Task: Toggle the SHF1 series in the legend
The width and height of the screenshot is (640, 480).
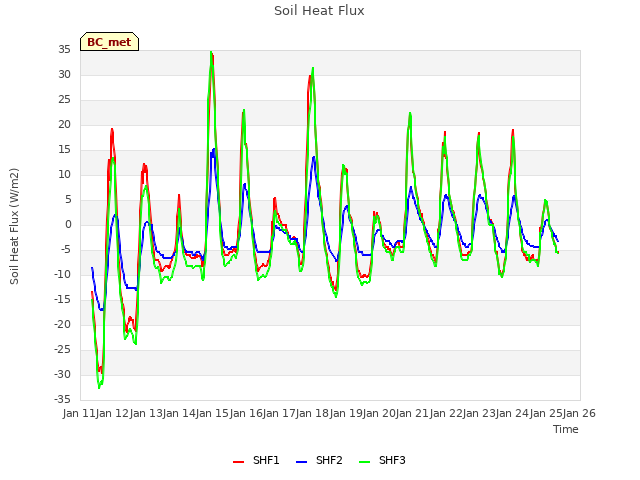Action: point(256,460)
